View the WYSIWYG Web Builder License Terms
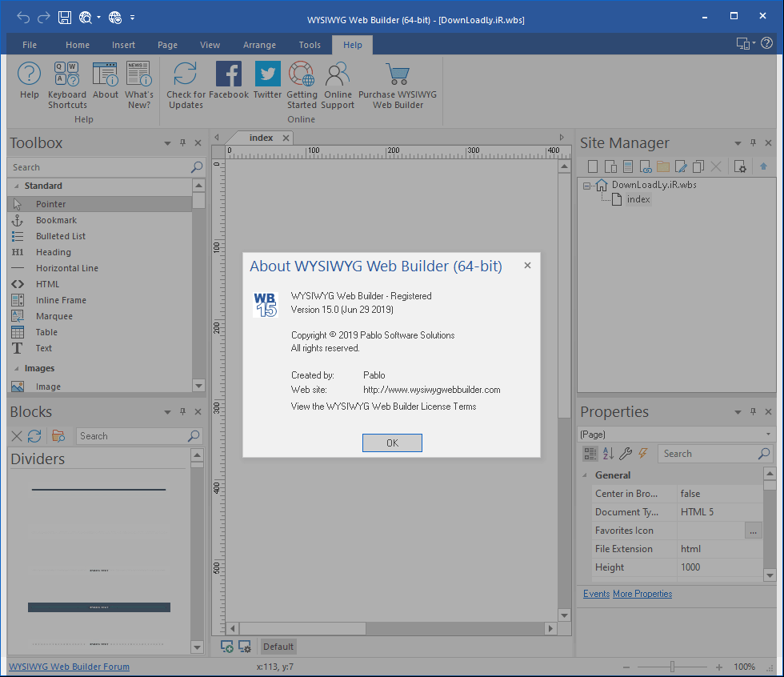Viewport: 784px width, 677px height. pos(383,407)
